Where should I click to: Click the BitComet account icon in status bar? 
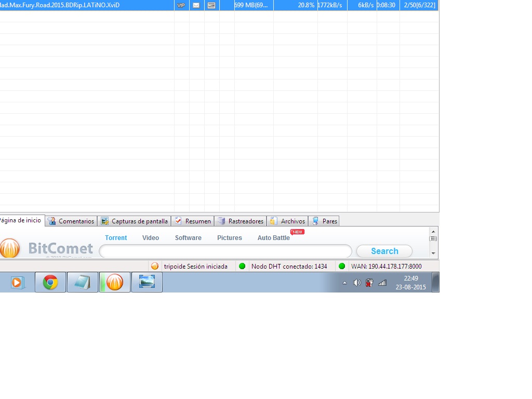pos(155,267)
